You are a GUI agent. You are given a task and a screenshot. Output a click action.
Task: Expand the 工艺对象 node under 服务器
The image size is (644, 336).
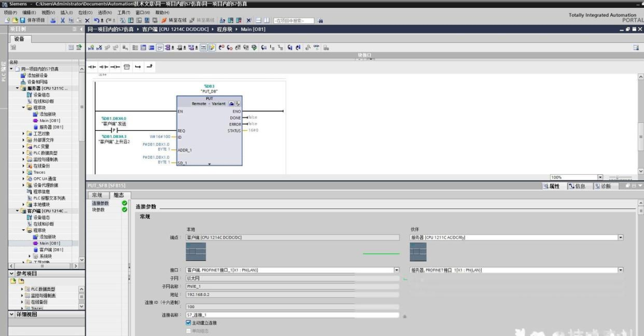(x=23, y=134)
